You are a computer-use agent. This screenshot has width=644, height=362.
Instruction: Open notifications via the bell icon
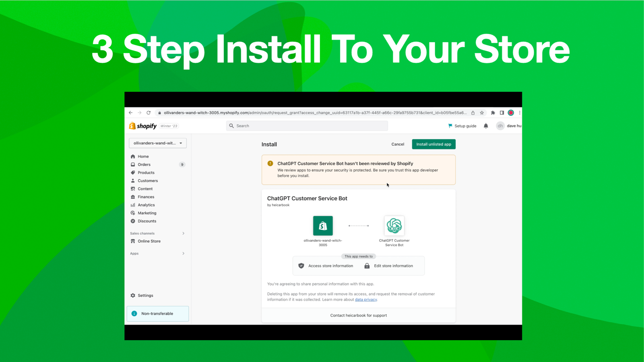tap(486, 126)
